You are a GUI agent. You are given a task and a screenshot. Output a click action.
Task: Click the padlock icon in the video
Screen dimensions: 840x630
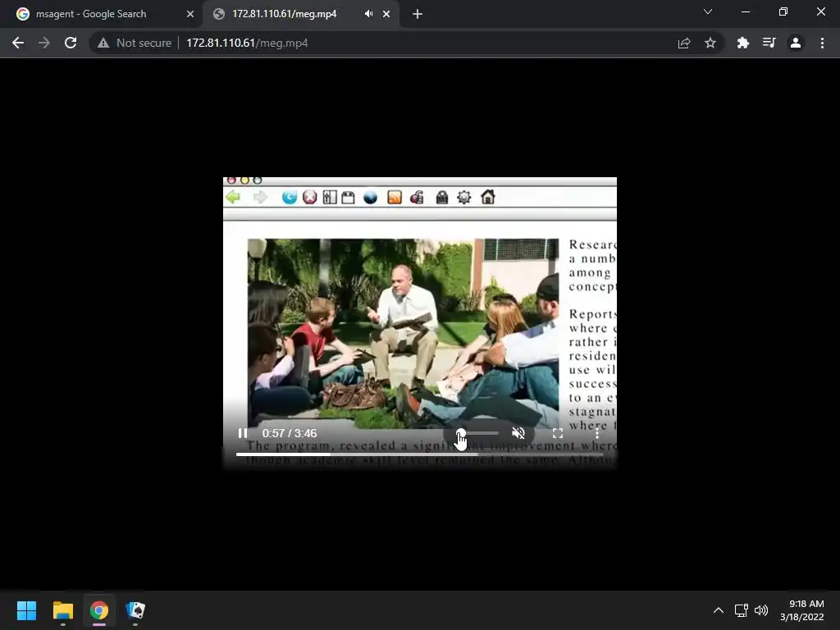(x=441, y=197)
